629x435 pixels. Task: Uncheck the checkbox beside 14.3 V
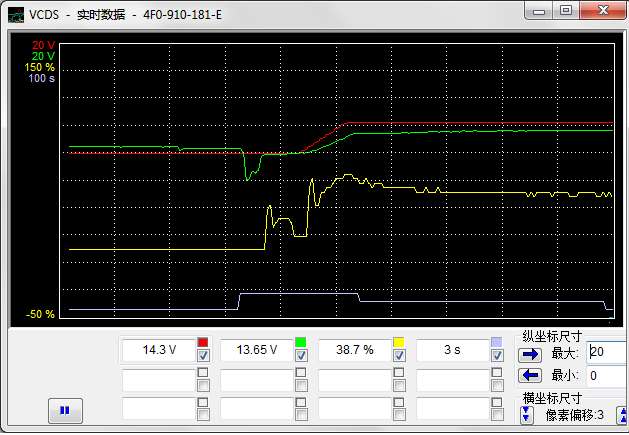pyautogui.click(x=203, y=356)
